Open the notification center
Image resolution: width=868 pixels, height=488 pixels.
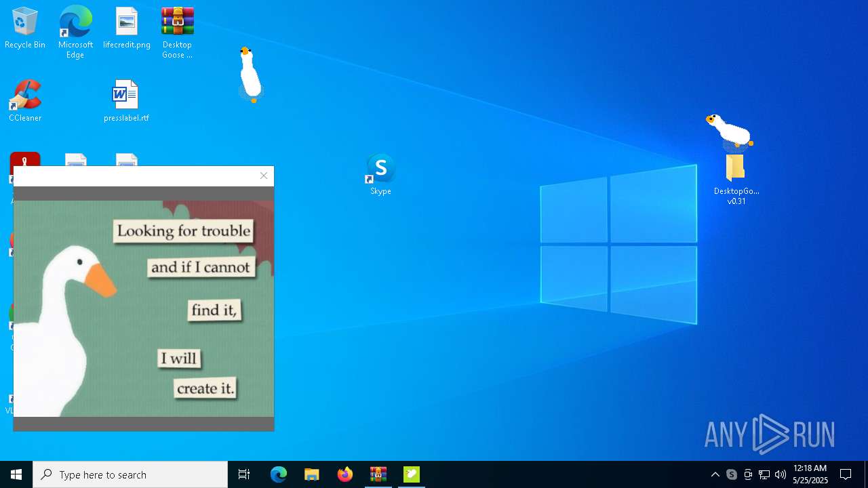coord(846,474)
